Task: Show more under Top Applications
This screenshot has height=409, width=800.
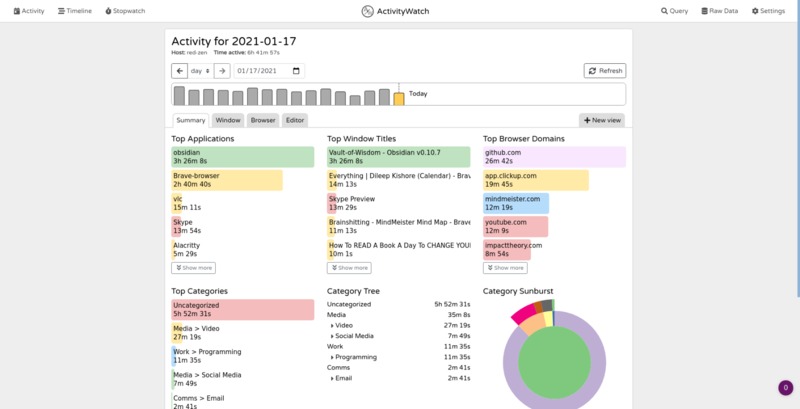Action: [x=193, y=268]
